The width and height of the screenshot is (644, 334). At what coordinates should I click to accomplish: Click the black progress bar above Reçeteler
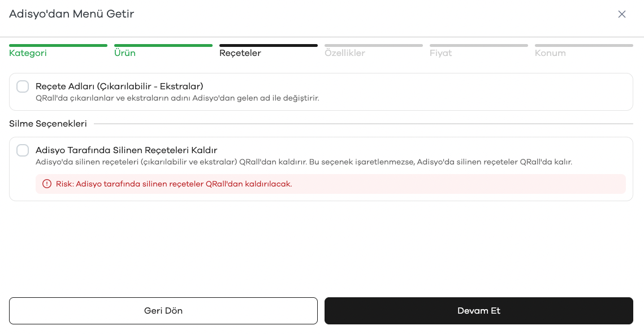pyautogui.click(x=269, y=46)
